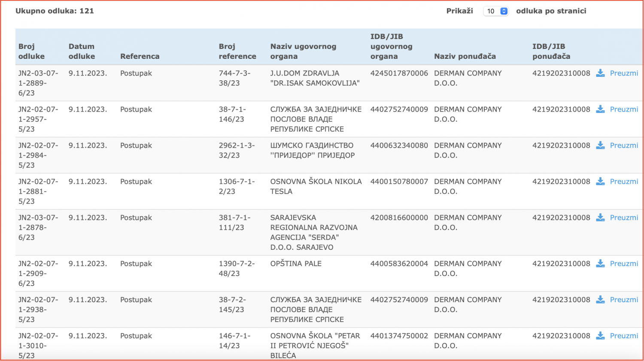
Task: Click download icon for OSNOVNA ŠKOLA NIKOLA TESLA row
Action: (x=600, y=182)
